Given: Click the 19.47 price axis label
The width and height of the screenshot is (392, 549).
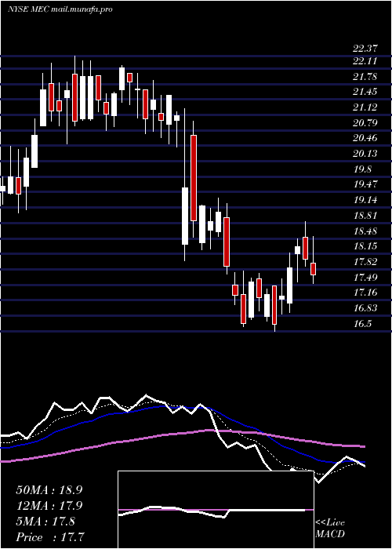Looking at the screenshot, I should coord(365,184).
